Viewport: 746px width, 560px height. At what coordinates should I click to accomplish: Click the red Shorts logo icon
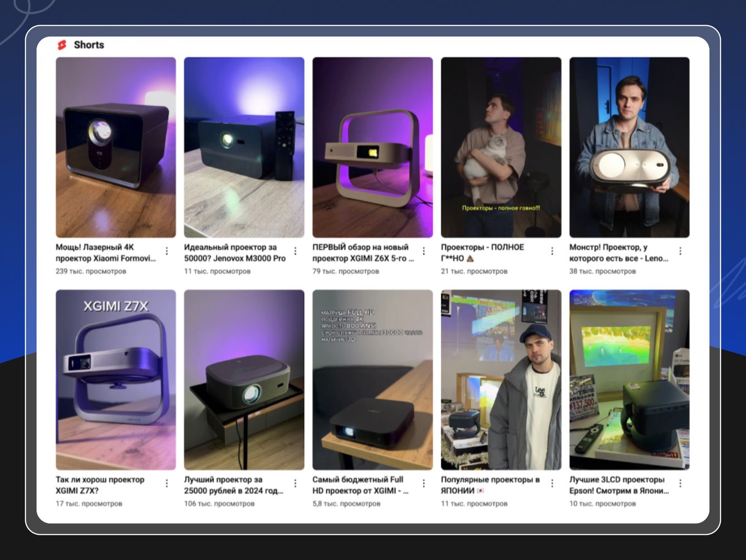tap(62, 45)
